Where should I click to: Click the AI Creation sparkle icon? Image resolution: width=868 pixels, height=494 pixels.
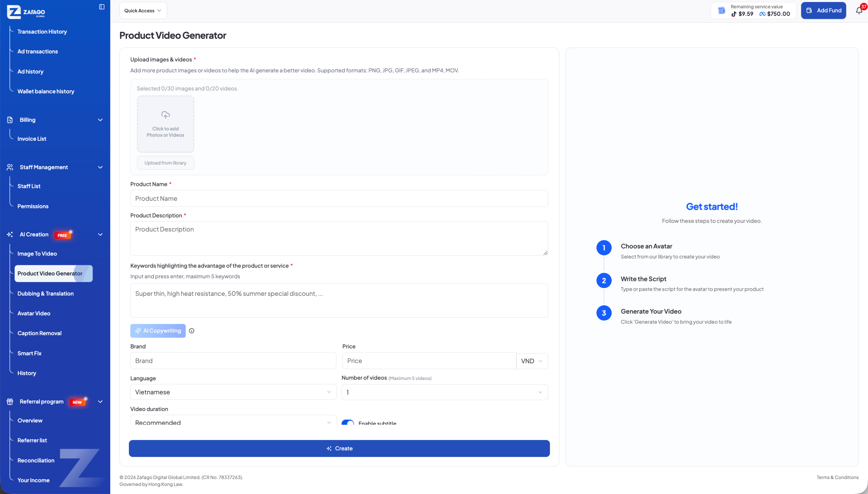[x=10, y=234]
